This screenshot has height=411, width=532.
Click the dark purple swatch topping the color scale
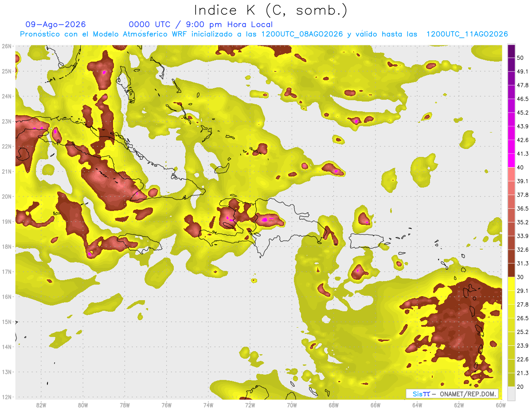(x=511, y=51)
